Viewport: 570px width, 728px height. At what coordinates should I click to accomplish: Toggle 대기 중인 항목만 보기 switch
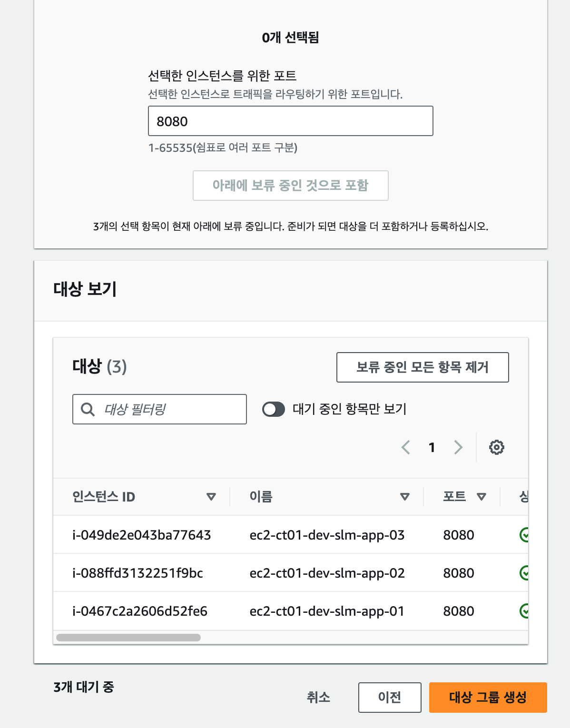(274, 409)
